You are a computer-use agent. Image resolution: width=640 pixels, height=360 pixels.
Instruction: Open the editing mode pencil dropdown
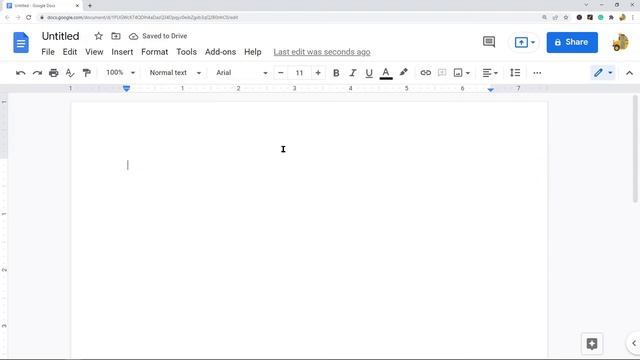coord(603,73)
